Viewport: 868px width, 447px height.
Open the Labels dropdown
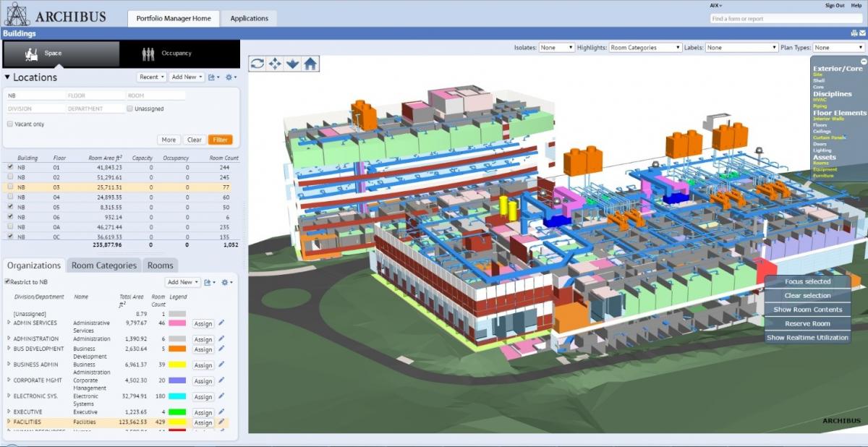coord(741,48)
